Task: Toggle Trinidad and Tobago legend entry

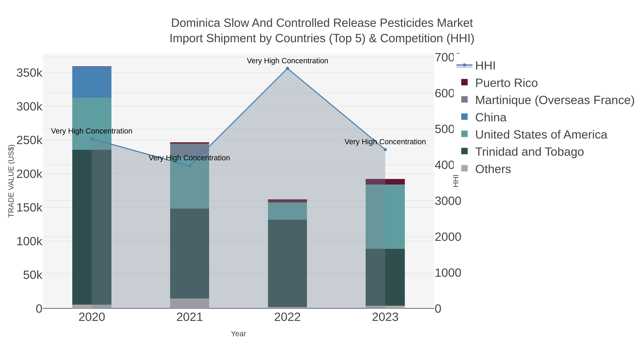Action: pos(522,152)
